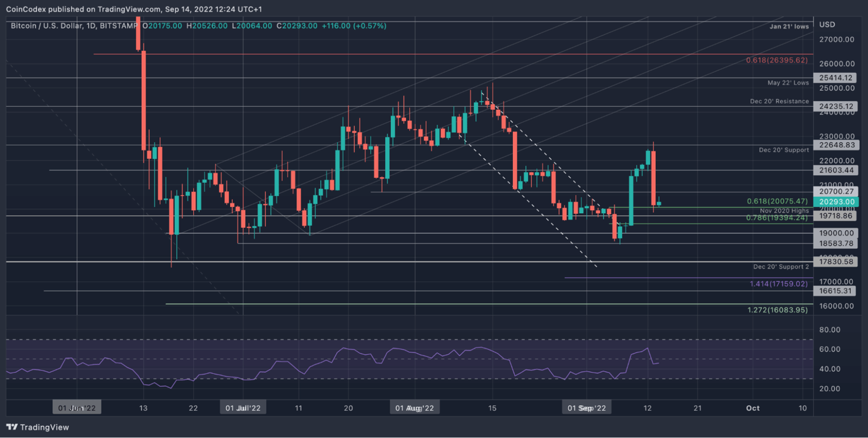Click the 0.618(26395.62) Fibonacci level label

pyautogui.click(x=776, y=61)
